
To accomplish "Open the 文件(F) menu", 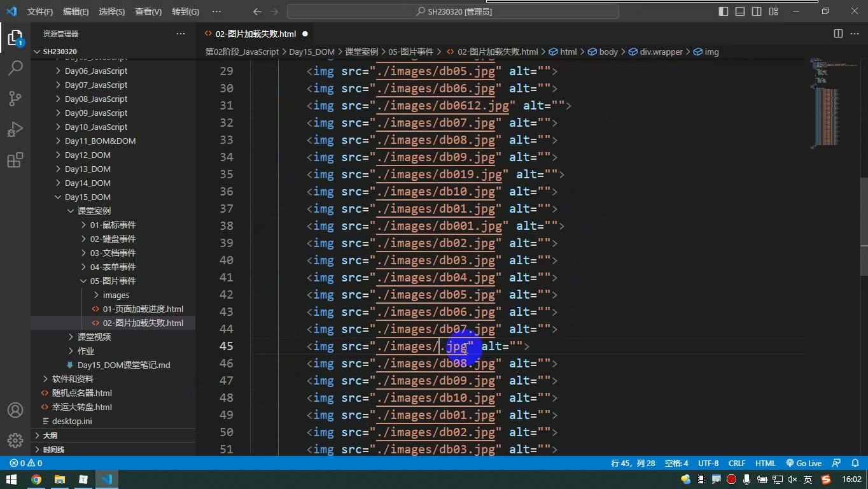I will pyautogui.click(x=40, y=11).
